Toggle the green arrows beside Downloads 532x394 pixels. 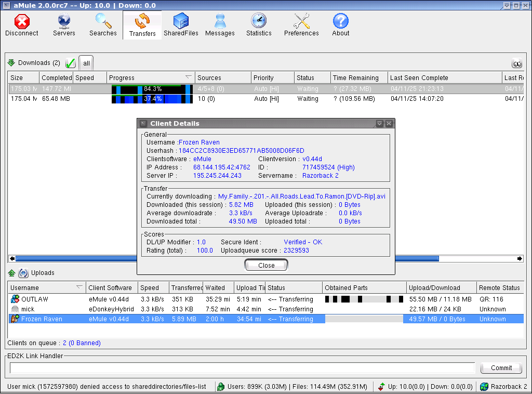(11, 63)
